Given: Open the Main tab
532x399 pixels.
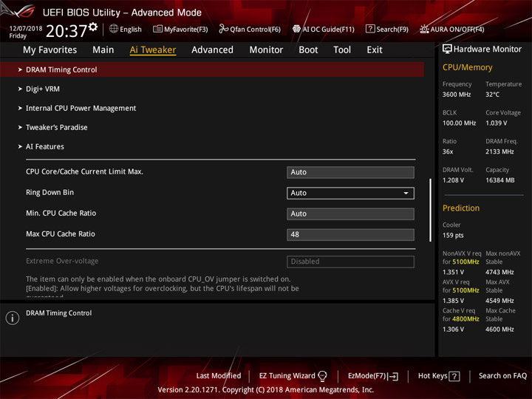Looking at the screenshot, I should [x=103, y=50].
